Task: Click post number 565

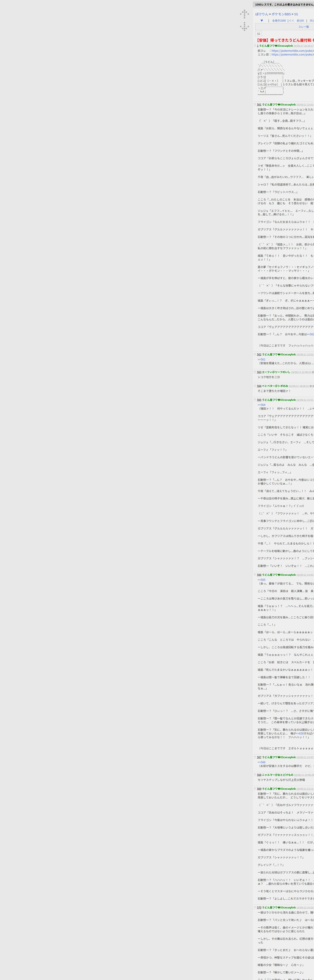Action: pyautogui.click(x=259, y=400)
